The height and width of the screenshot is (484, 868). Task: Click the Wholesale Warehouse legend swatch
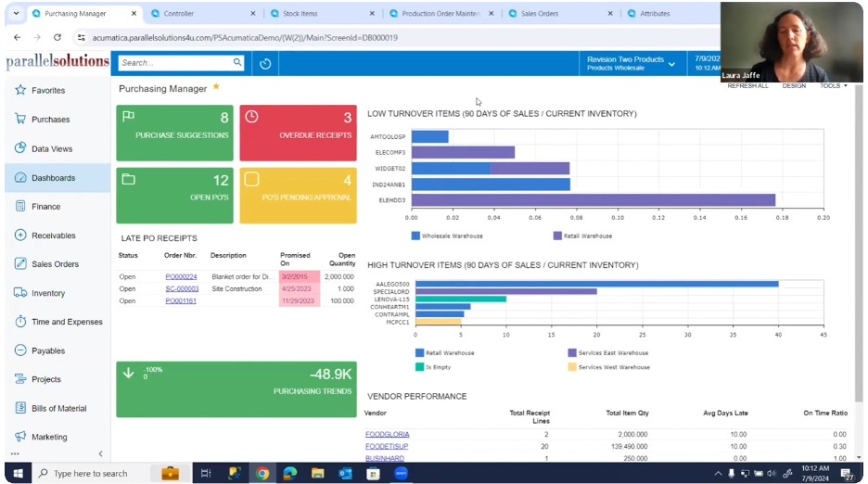416,236
